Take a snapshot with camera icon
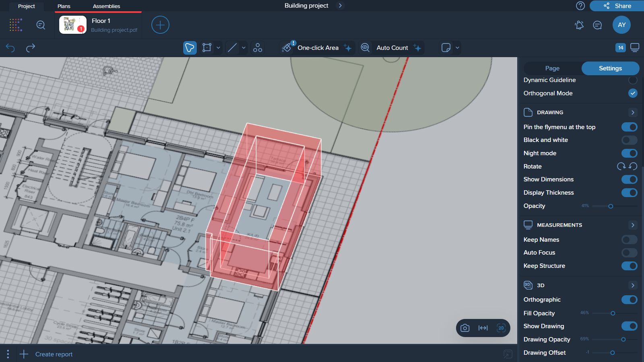Viewport: 644px width, 362px height. tap(465, 328)
